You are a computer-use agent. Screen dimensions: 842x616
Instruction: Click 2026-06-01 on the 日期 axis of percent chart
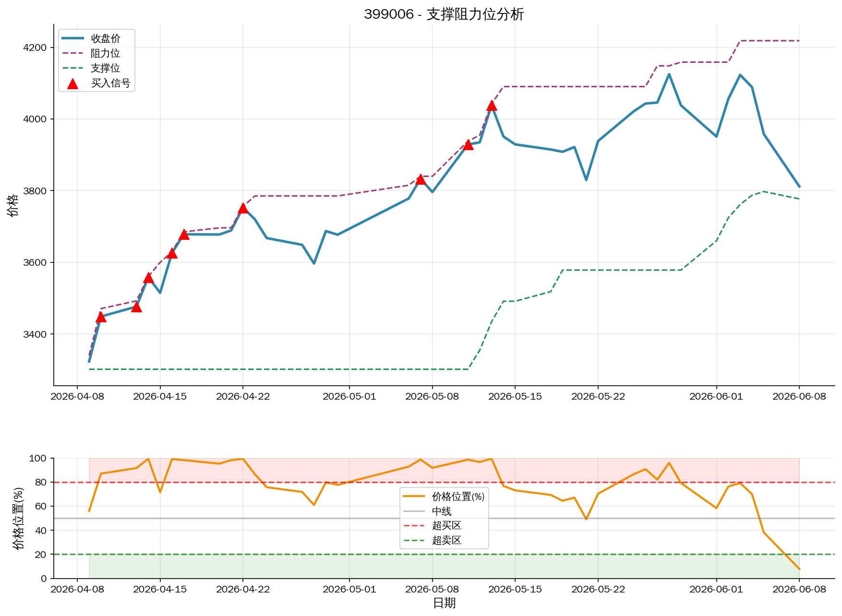pos(716,590)
